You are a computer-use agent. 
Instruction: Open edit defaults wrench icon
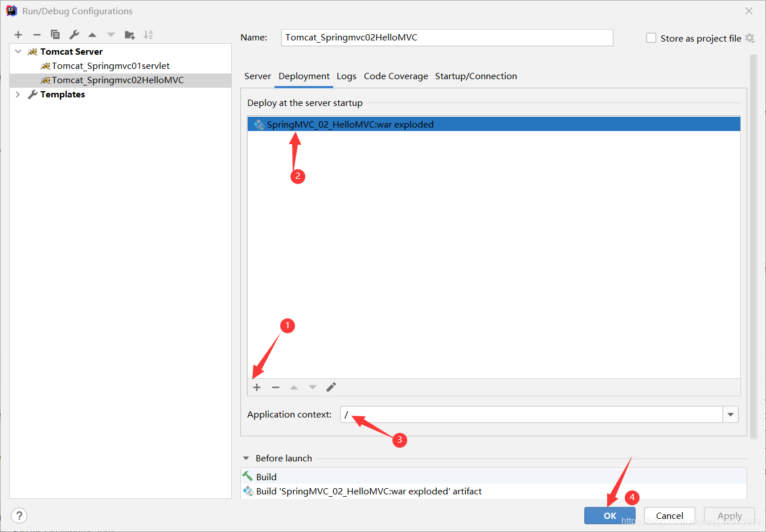click(74, 35)
